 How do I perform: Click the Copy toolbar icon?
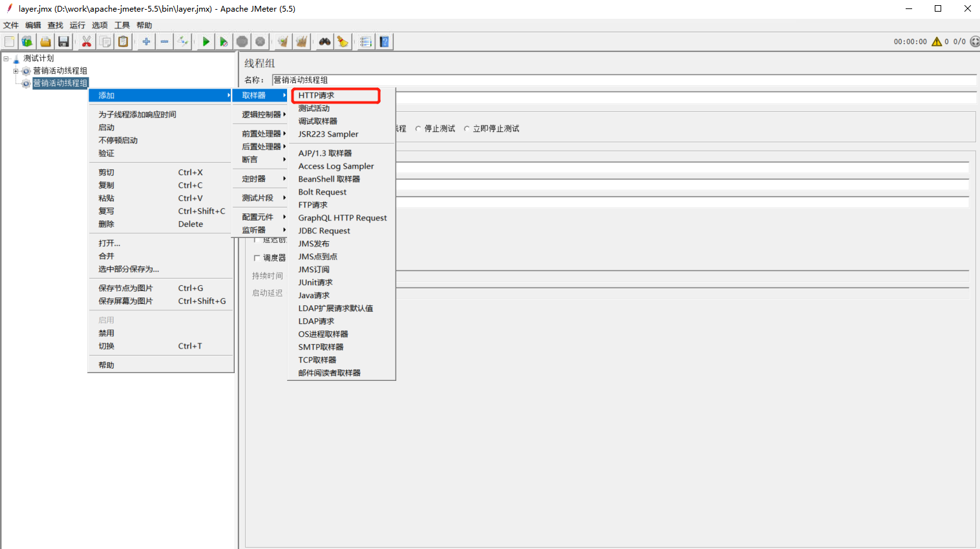[105, 41]
